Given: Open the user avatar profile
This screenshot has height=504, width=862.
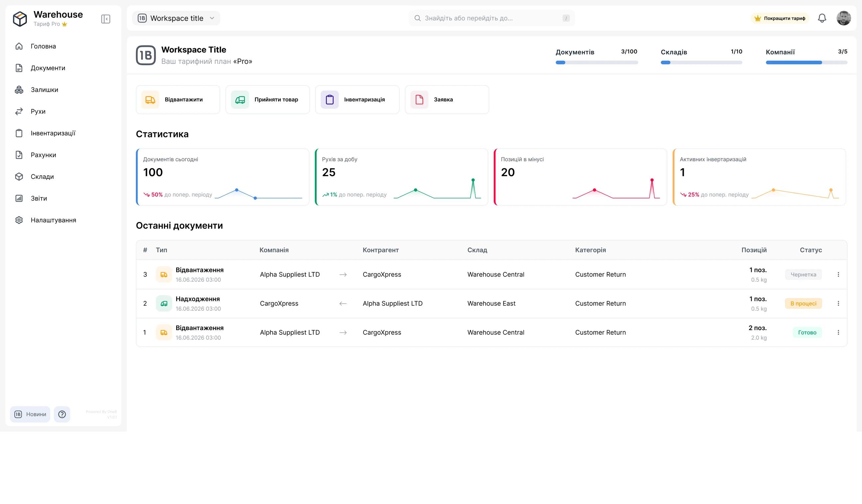Looking at the screenshot, I should (x=843, y=18).
